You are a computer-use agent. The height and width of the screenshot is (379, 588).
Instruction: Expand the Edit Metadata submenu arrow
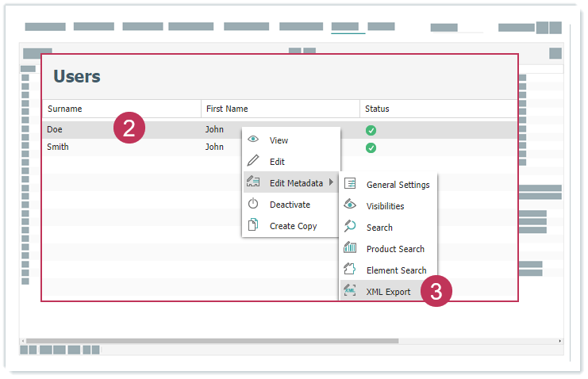click(x=331, y=183)
